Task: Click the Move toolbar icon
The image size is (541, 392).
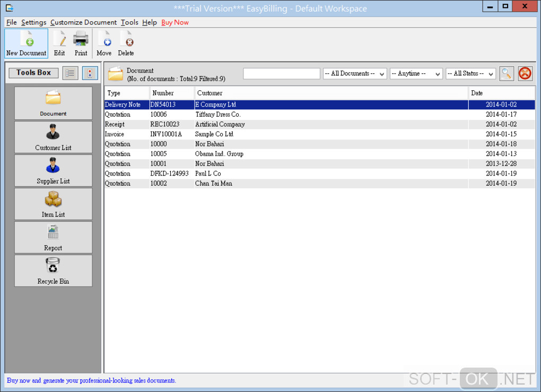Action: (x=104, y=43)
